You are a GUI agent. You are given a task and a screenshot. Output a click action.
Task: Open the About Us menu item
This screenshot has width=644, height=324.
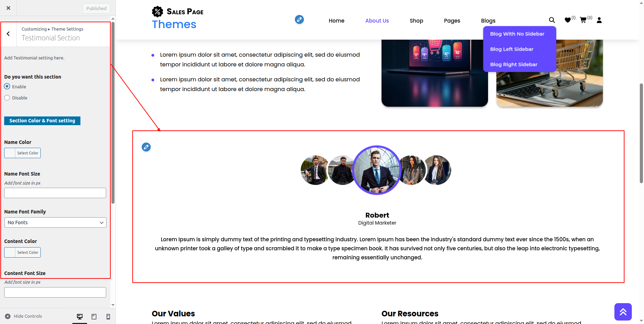[377, 21]
